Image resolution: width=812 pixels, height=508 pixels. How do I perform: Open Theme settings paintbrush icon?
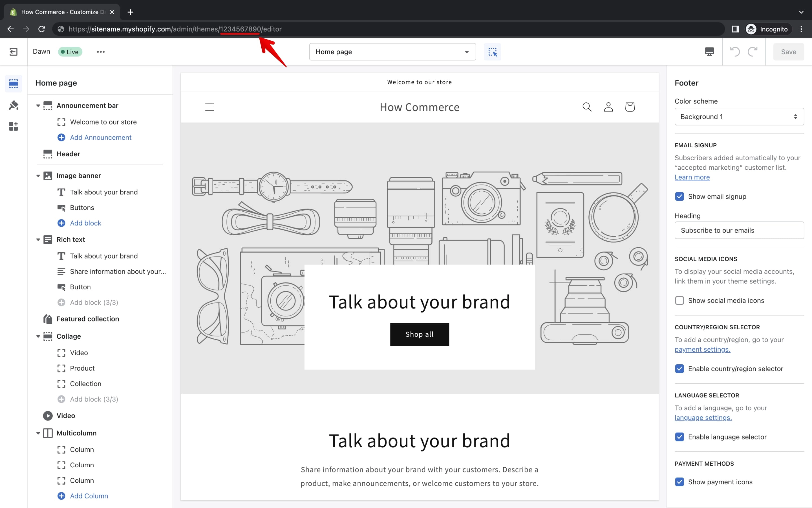[14, 105]
